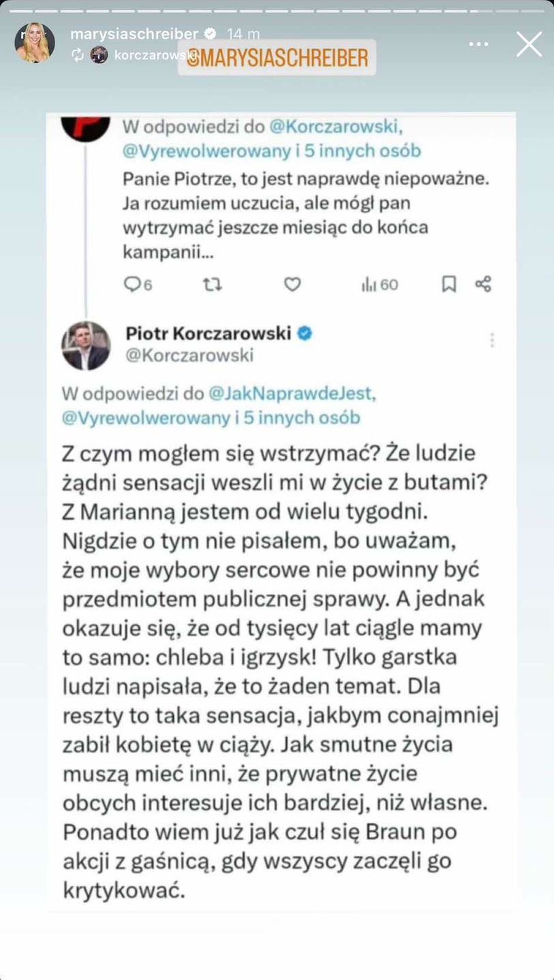Viewport: 554px width, 980px height.
Task: Click the @Korczarowski handle under the author name
Action: pyautogui.click(x=189, y=355)
